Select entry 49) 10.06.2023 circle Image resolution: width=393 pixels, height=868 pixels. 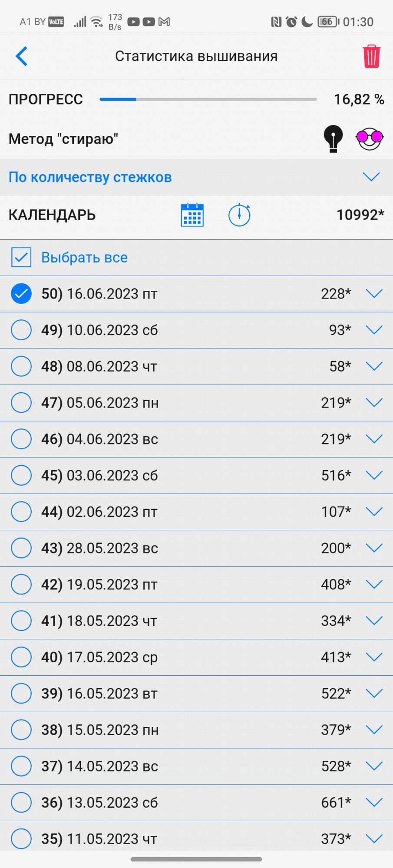pyautogui.click(x=21, y=330)
